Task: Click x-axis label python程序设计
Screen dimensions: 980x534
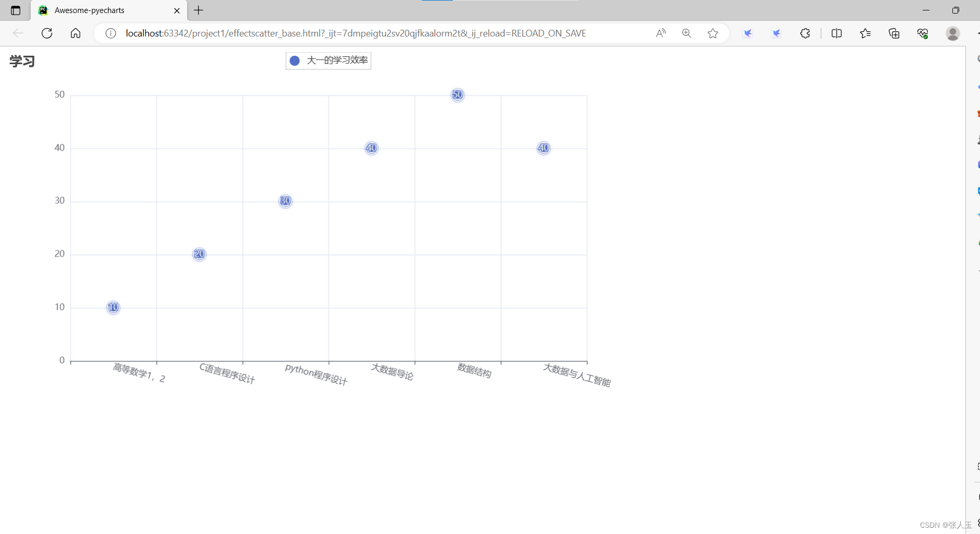Action: coord(316,374)
